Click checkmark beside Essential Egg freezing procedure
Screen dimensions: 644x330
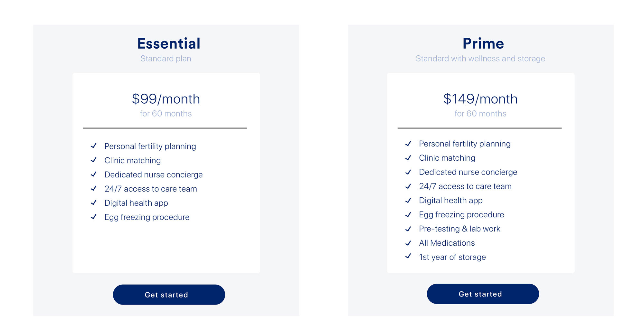tap(94, 217)
